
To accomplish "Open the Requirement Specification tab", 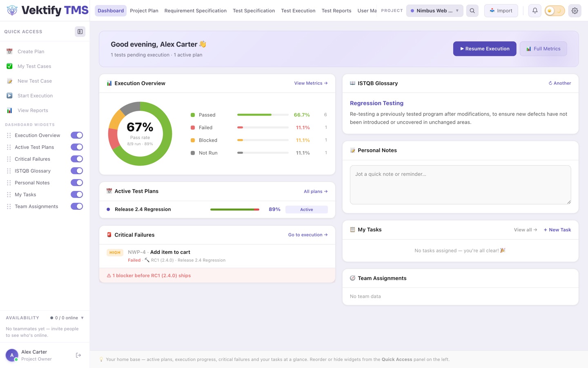I will [196, 11].
